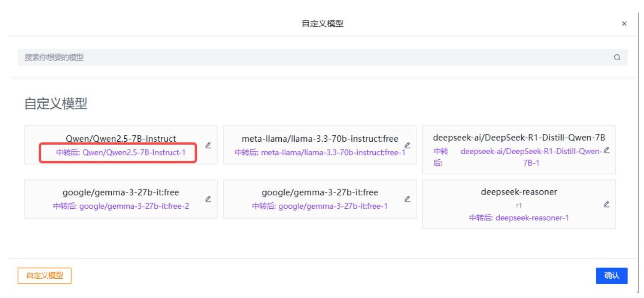Edit the gemma-3-27b-it:free-1 model entry
Viewport: 644px width, 298px height.
point(407,199)
